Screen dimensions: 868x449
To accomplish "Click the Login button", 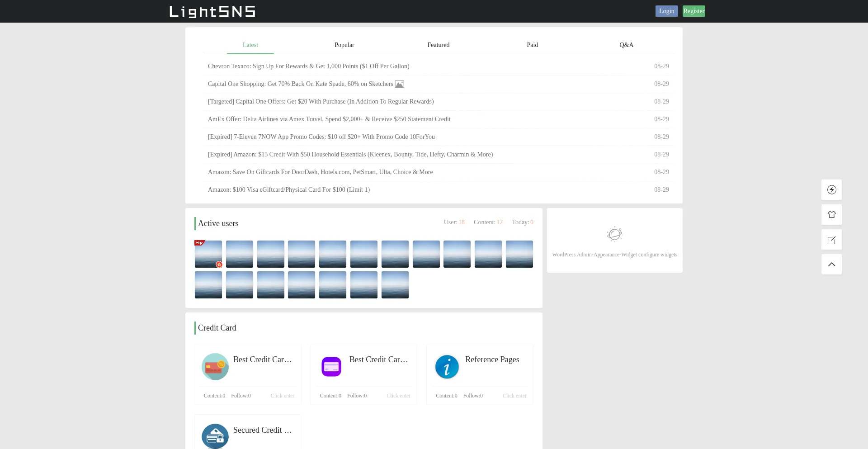I will point(667,11).
